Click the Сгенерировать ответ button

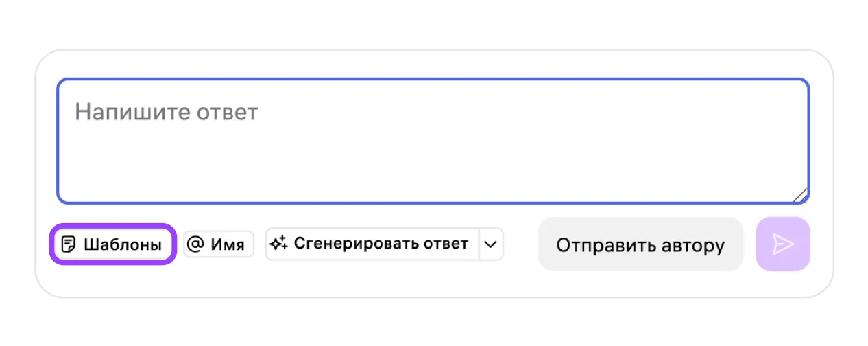[x=372, y=244]
